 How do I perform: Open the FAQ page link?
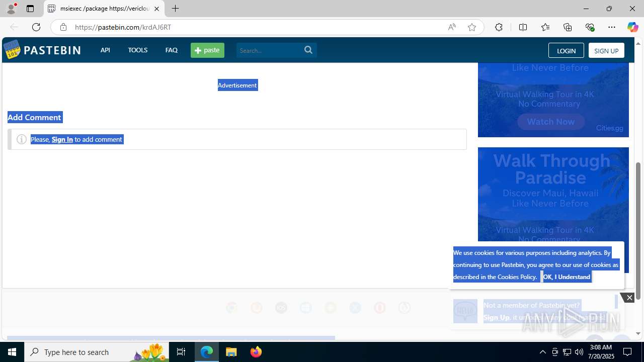(x=171, y=50)
